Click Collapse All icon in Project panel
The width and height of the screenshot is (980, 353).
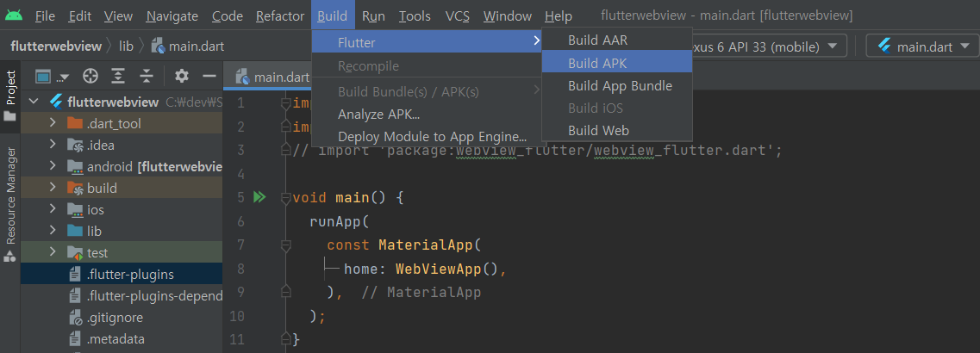pyautogui.click(x=147, y=77)
